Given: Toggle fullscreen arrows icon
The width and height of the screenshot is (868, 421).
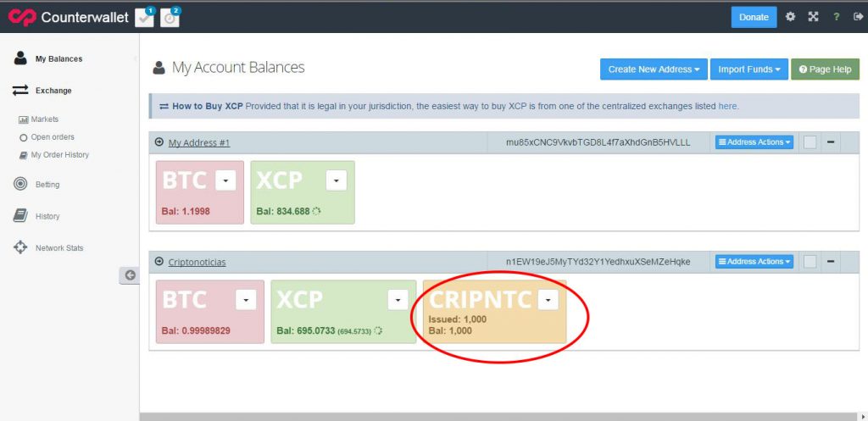Looking at the screenshot, I should 813,17.
